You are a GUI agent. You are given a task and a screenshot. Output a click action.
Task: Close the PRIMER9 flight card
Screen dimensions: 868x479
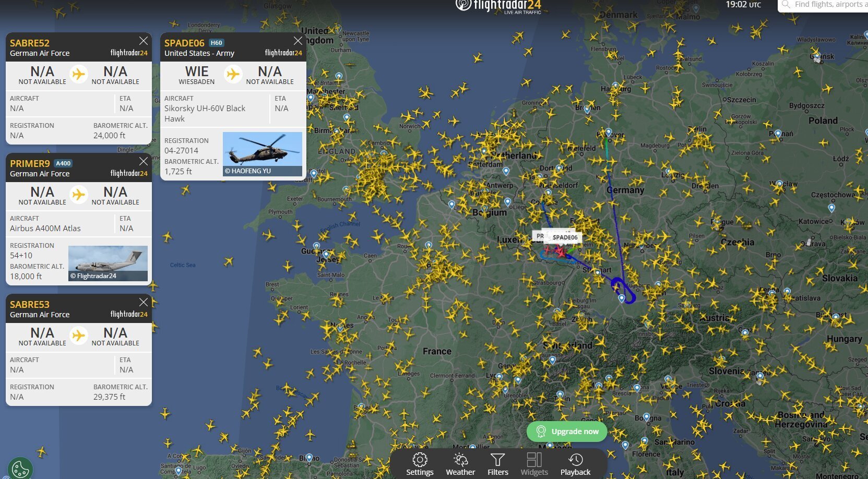[x=143, y=161]
